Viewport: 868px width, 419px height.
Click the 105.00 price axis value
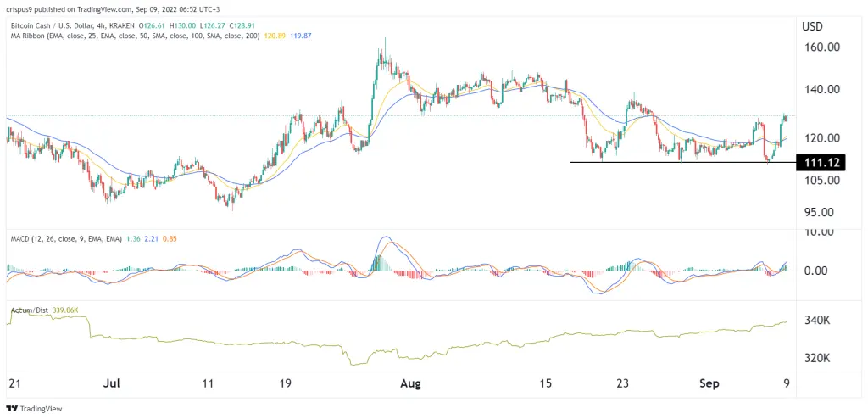821,180
